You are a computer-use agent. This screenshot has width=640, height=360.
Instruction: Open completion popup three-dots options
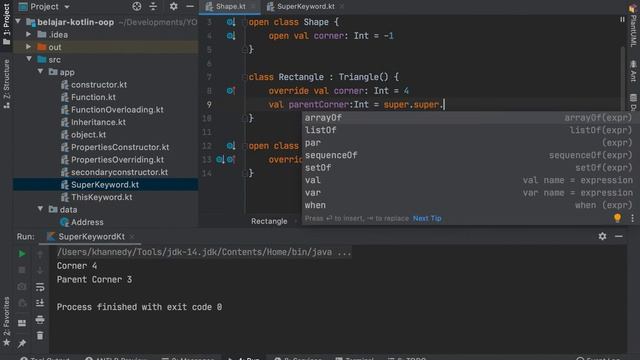click(632, 218)
